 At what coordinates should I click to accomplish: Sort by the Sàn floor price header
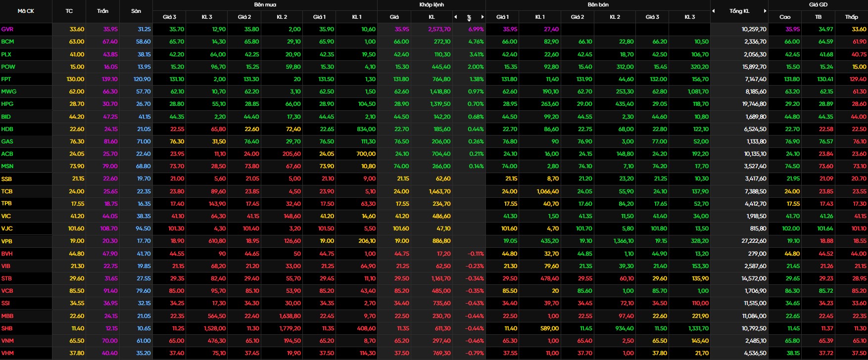coord(136,11)
